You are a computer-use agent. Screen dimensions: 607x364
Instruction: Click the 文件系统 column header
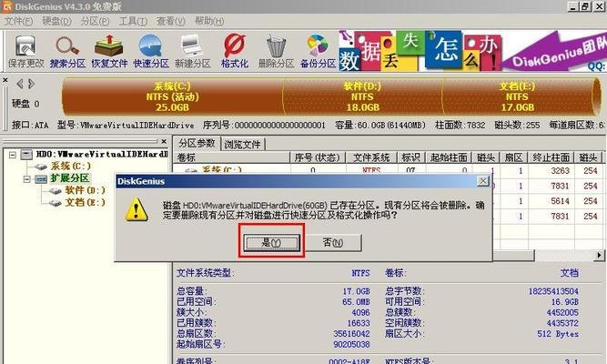tap(371, 157)
